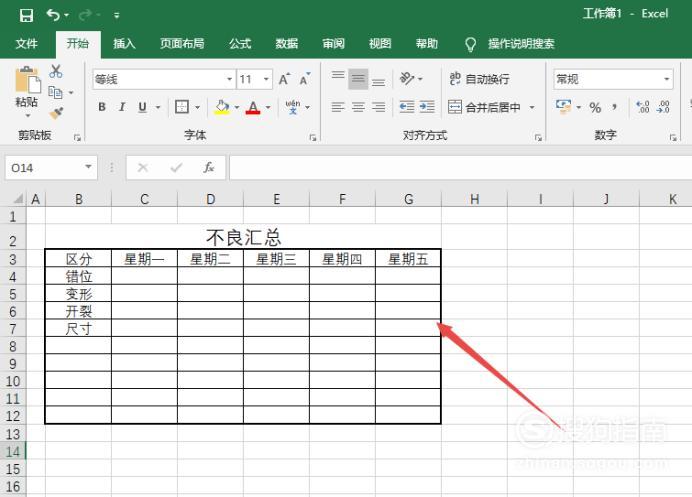This screenshot has height=497, width=692.
Task: Switch to the 公式 tab
Action: pyautogui.click(x=240, y=43)
